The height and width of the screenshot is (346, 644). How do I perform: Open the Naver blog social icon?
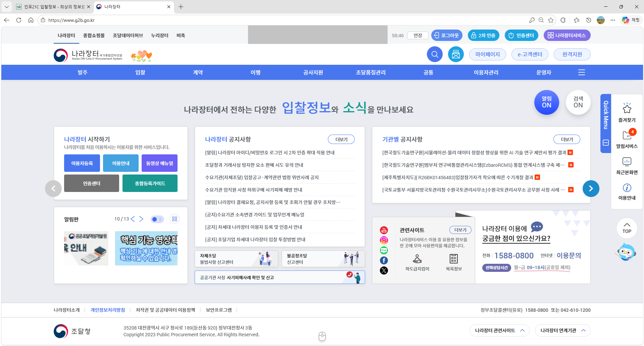[384, 250]
